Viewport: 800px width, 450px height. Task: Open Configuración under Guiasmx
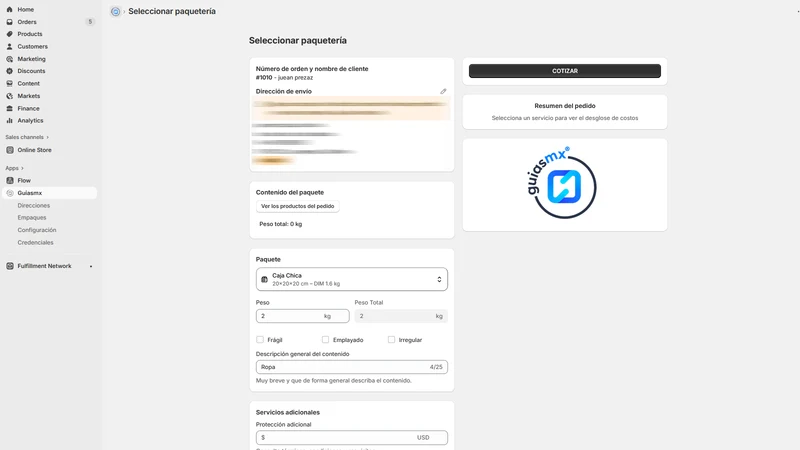point(37,230)
